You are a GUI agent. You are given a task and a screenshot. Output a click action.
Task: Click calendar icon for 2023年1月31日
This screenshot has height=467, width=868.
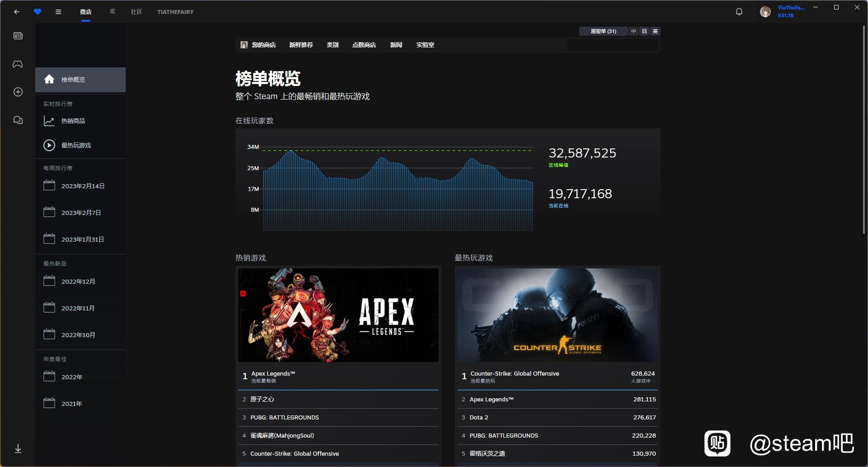point(49,239)
